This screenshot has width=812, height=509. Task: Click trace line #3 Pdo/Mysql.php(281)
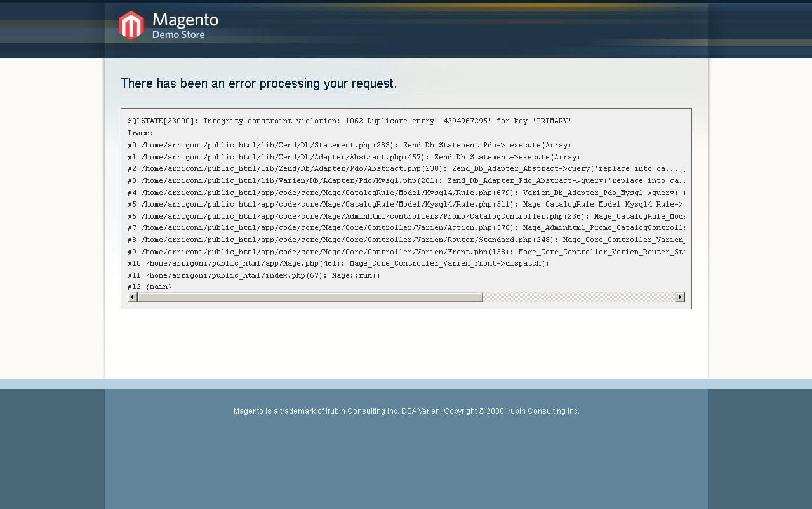pos(406,180)
